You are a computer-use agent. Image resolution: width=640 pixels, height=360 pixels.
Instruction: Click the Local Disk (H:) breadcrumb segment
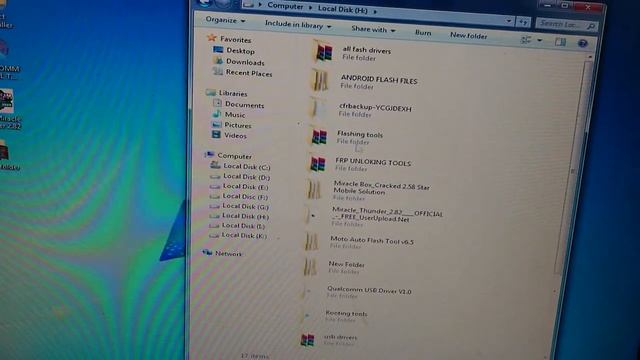point(342,9)
